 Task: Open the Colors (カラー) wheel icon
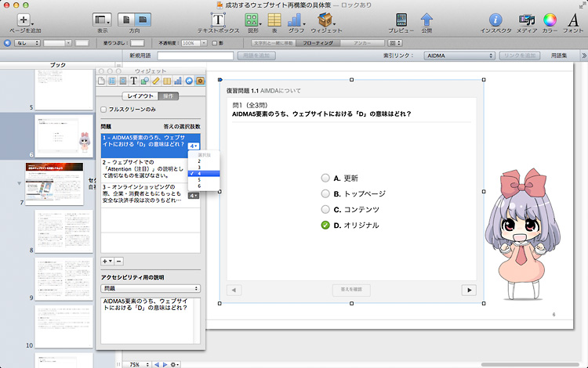550,20
